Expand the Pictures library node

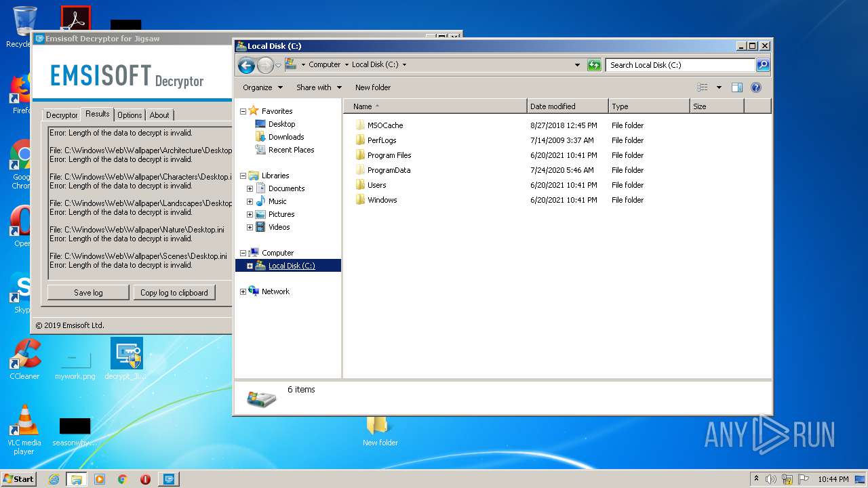[250, 214]
